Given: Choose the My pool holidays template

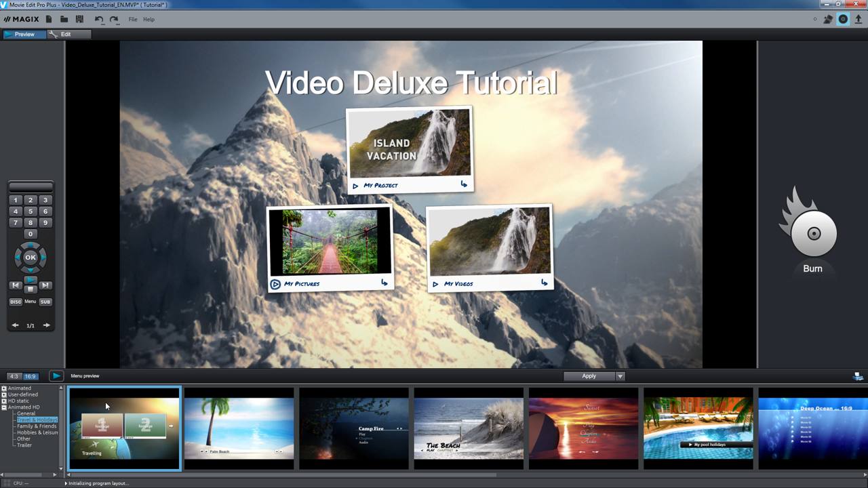Looking at the screenshot, I should (698, 428).
